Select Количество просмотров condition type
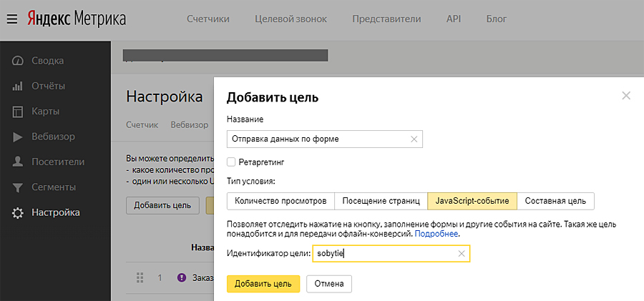 (x=280, y=201)
